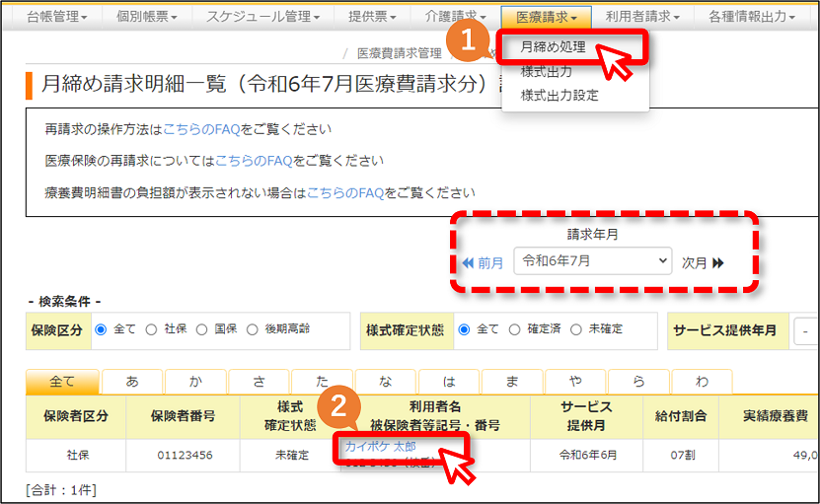
Task: Open the FAQ link for 療養費明細書 負担額
Action: 345,193
